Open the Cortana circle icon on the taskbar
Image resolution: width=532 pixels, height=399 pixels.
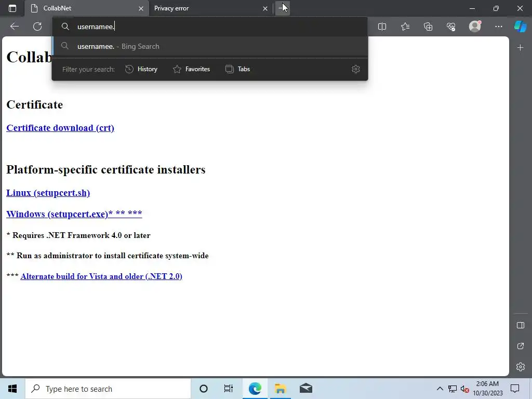204,389
